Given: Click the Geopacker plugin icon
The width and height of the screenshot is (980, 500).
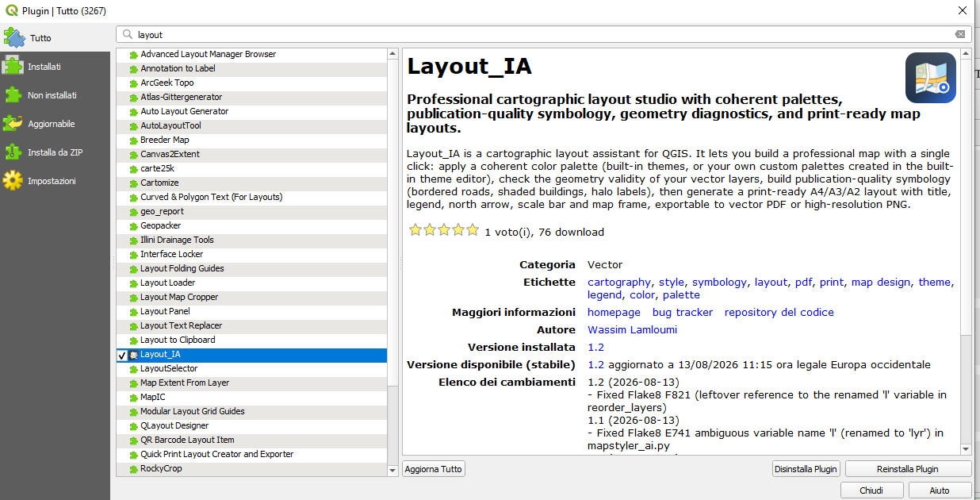Looking at the screenshot, I should (133, 226).
